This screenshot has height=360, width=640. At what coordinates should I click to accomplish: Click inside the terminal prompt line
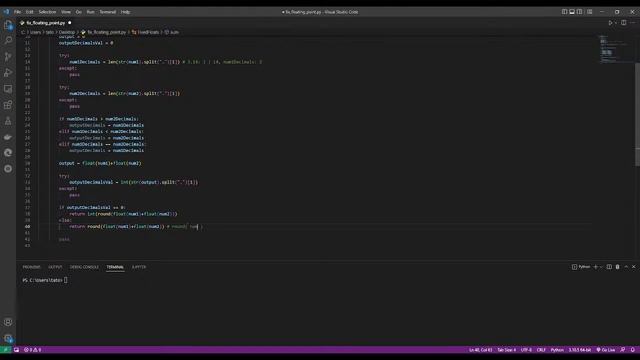[x=45, y=280]
